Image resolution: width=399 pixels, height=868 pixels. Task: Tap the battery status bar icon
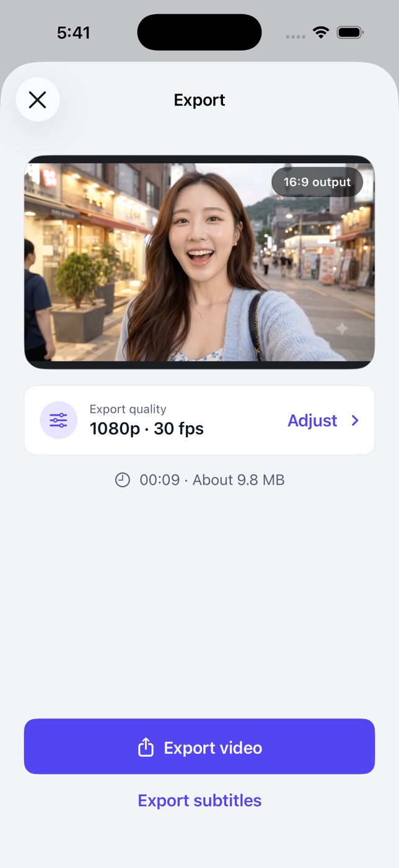pos(350,33)
